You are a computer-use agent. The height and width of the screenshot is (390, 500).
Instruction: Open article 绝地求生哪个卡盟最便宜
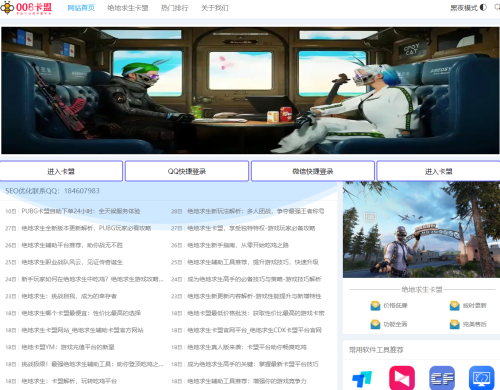(81, 313)
